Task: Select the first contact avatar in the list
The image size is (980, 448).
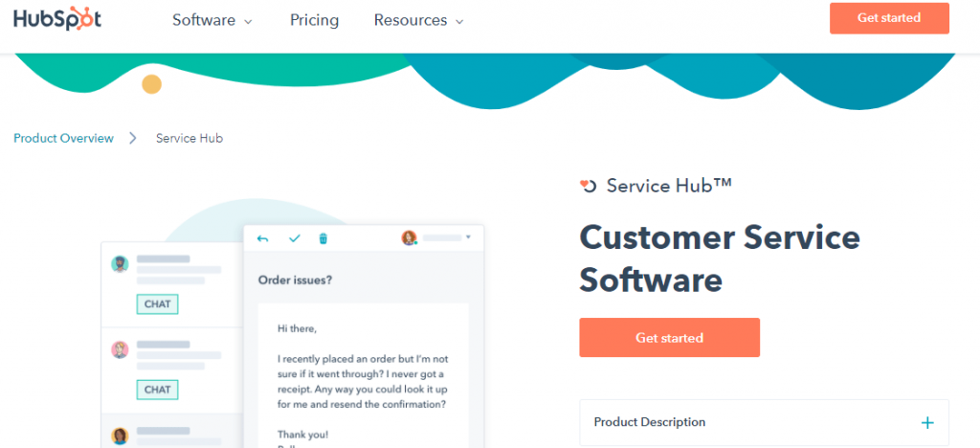Action: point(120,263)
